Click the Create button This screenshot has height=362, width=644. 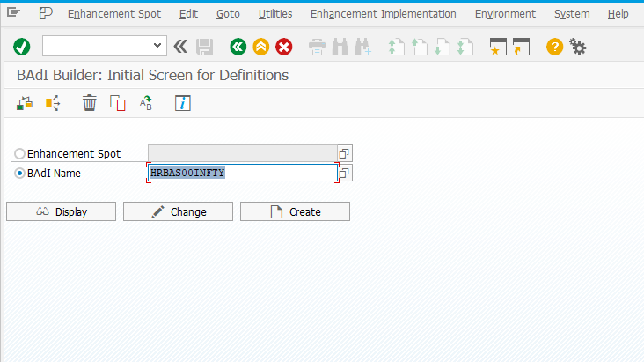295,211
